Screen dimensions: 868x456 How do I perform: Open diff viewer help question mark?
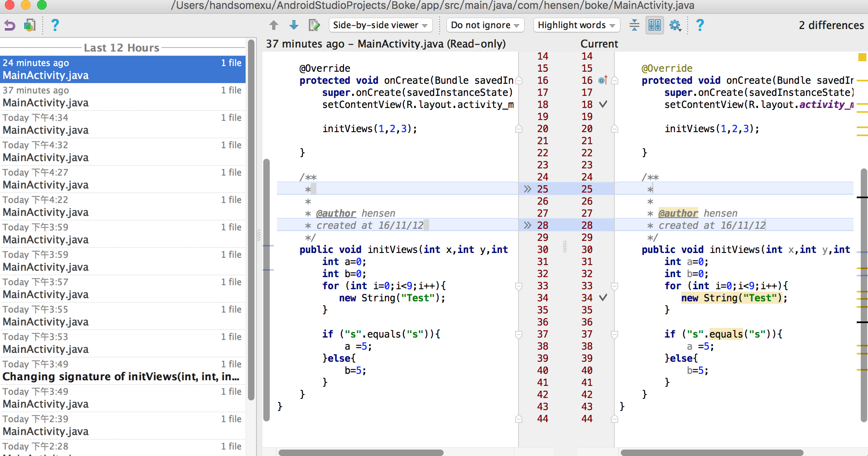[x=700, y=25]
